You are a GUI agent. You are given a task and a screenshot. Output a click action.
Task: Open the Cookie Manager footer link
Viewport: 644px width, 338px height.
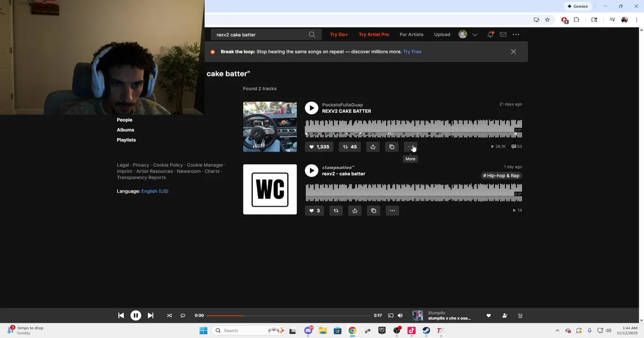coord(205,165)
